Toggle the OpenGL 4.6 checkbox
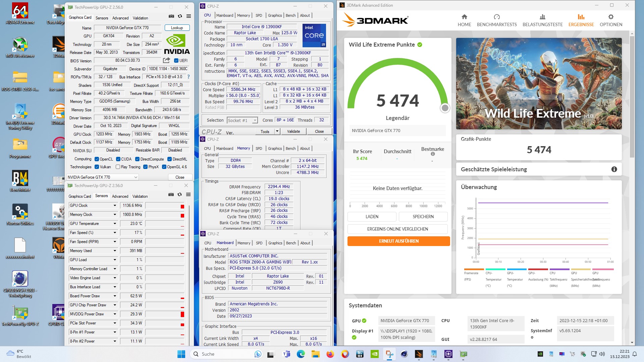The width and height of the screenshot is (644, 362). [164, 167]
